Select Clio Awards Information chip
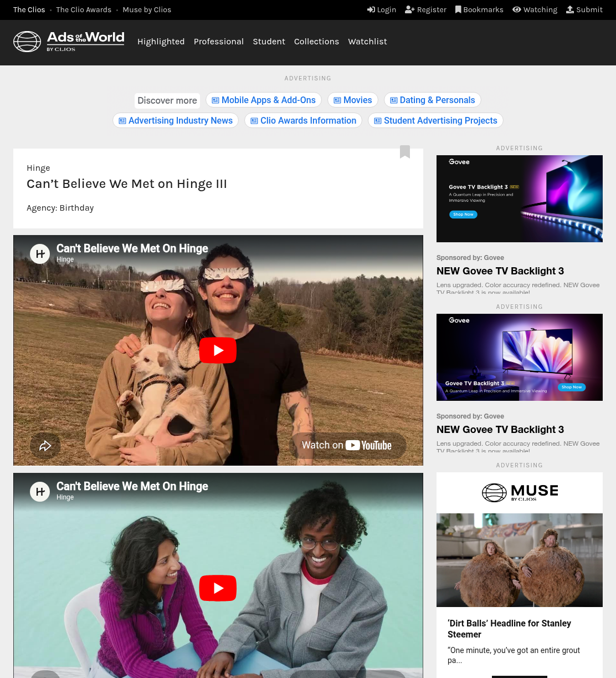This screenshot has width=616, height=678. click(303, 120)
